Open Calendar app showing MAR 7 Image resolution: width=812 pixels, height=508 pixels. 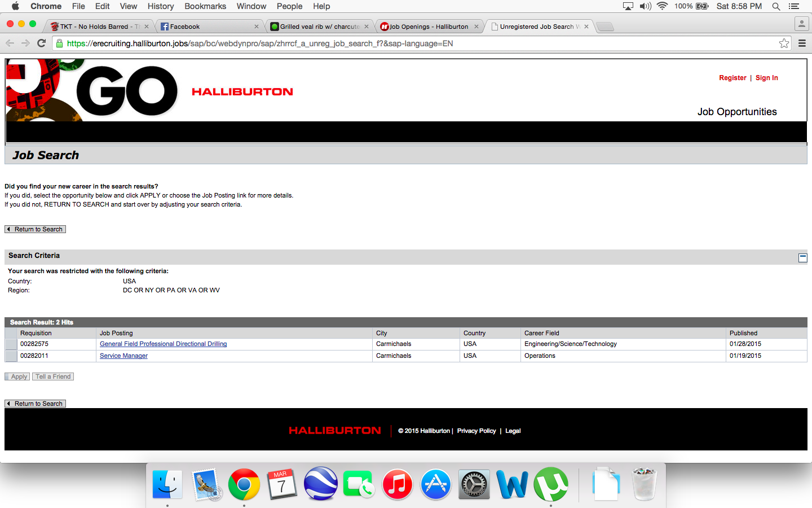tap(282, 484)
